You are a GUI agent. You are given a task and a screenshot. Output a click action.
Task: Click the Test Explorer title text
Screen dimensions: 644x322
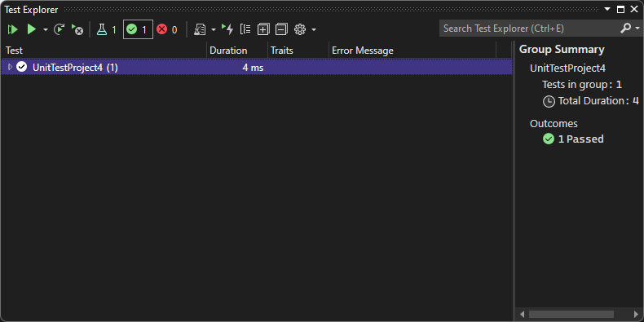31,10
